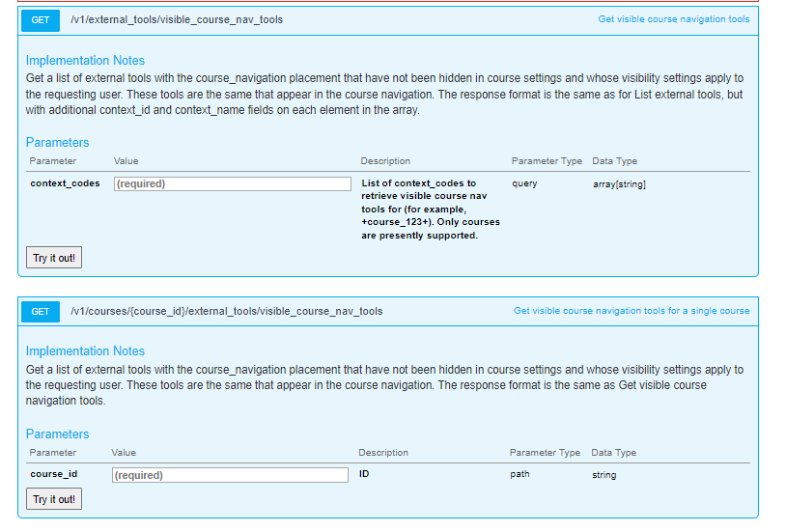Click 'Data Type' header in context_codes table
This screenshot has width=786, height=532.
tap(614, 161)
